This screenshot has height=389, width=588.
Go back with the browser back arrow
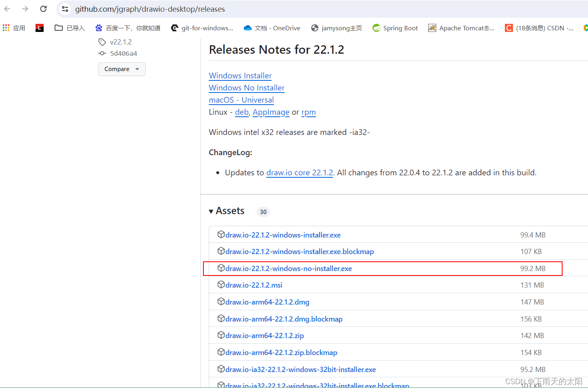click(x=7, y=9)
